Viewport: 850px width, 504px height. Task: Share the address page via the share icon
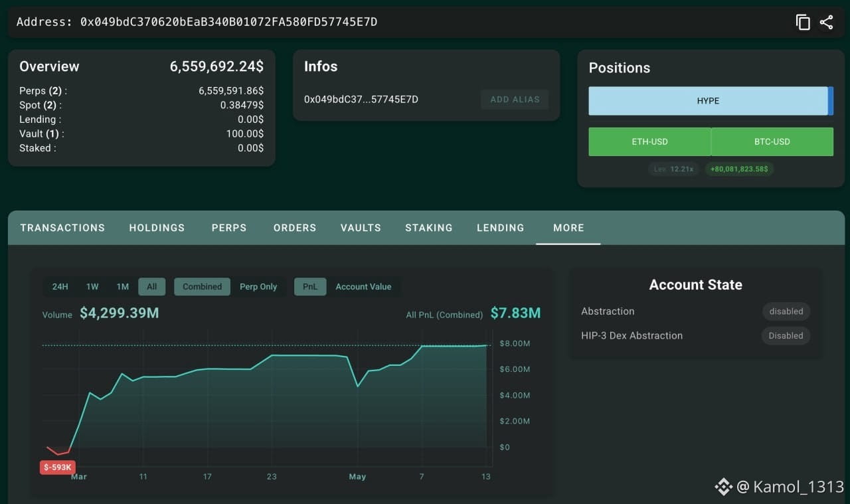tap(826, 22)
